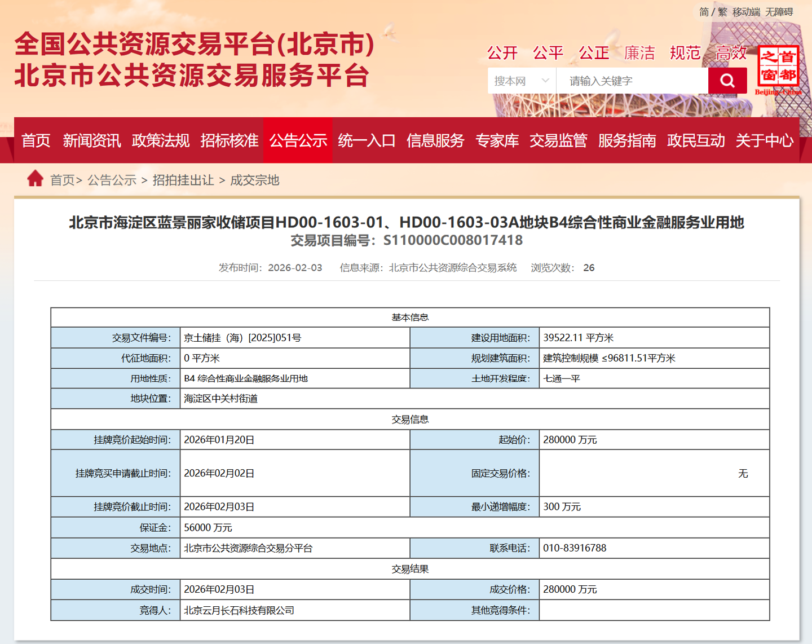
Task: Click the 政民互动 menu item
Action: click(696, 140)
